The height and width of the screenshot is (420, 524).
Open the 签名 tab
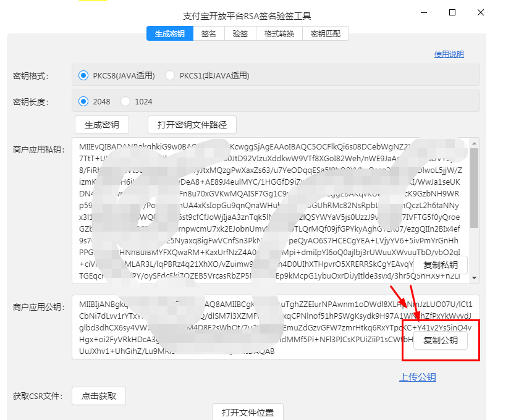(208, 33)
